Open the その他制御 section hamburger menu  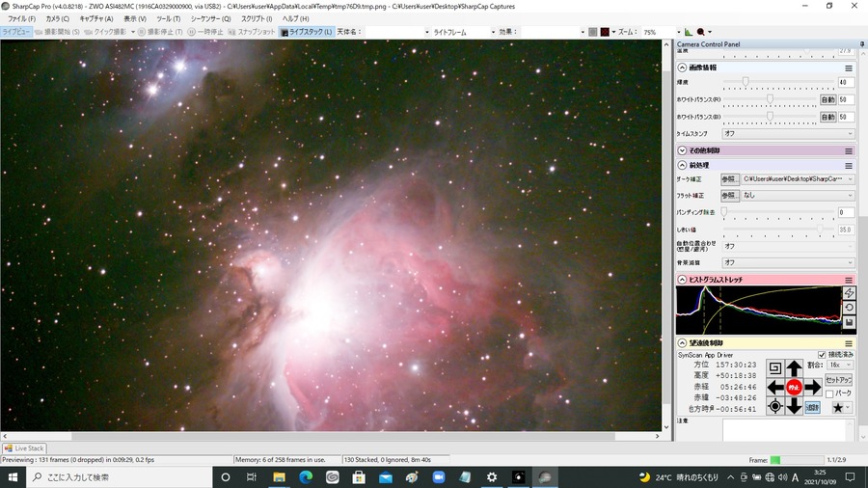pos(849,150)
